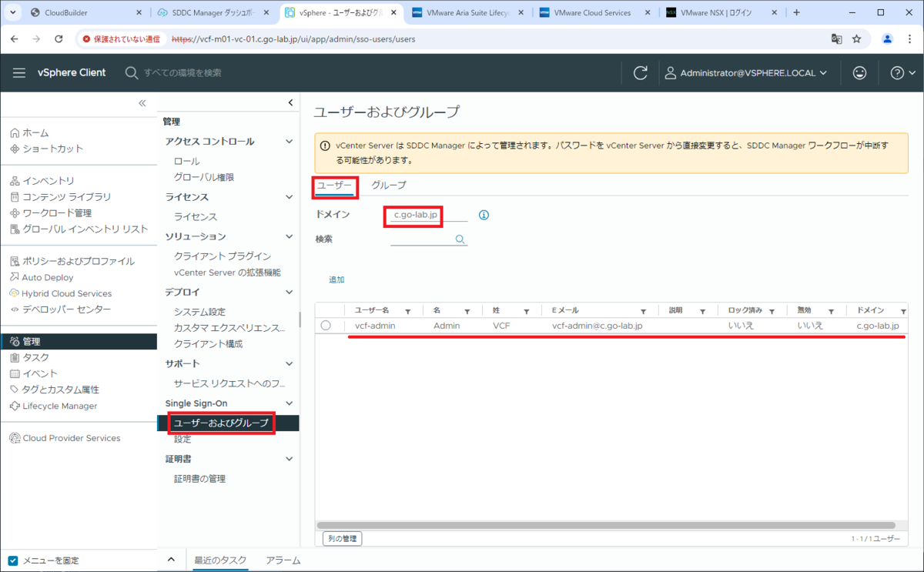Open filter for E メール column
The width and height of the screenshot is (924, 572).
tap(643, 311)
